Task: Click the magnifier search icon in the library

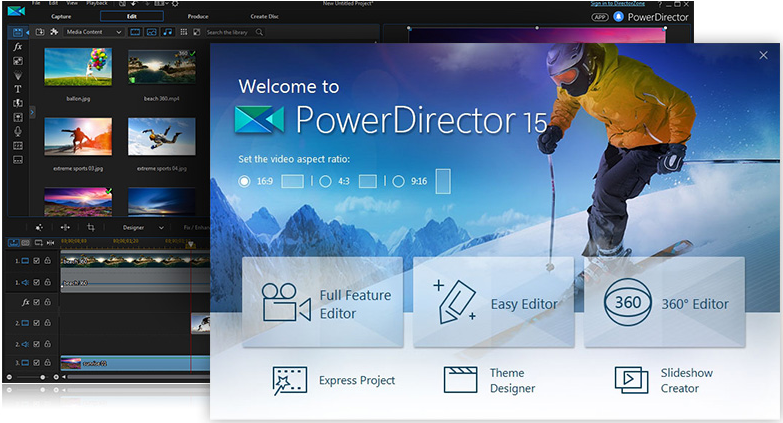Action: click(x=259, y=32)
